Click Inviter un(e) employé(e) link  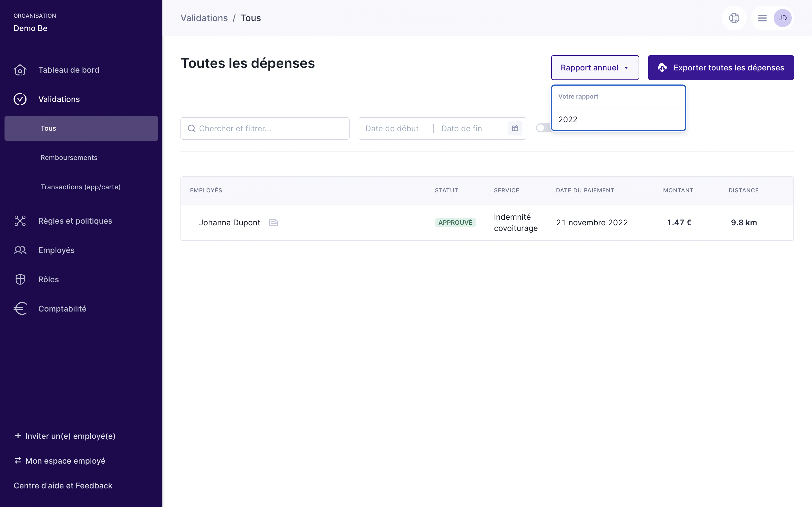[x=65, y=436]
